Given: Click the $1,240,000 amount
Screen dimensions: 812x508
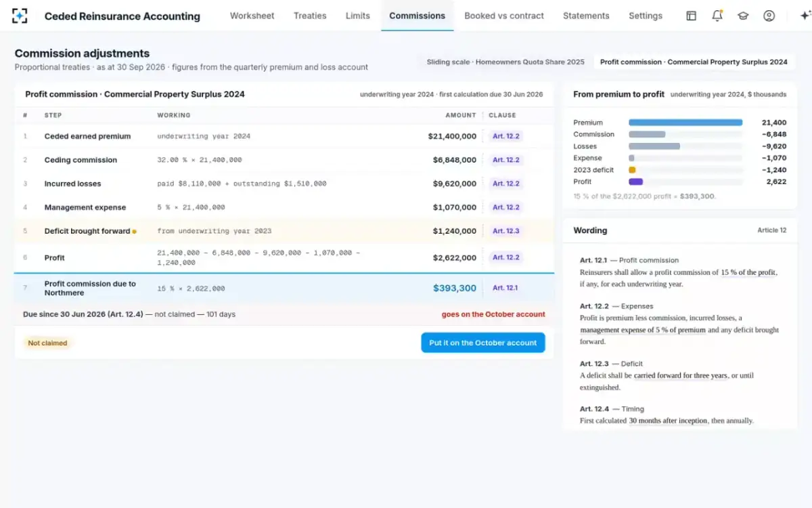Looking at the screenshot, I should click(455, 231).
